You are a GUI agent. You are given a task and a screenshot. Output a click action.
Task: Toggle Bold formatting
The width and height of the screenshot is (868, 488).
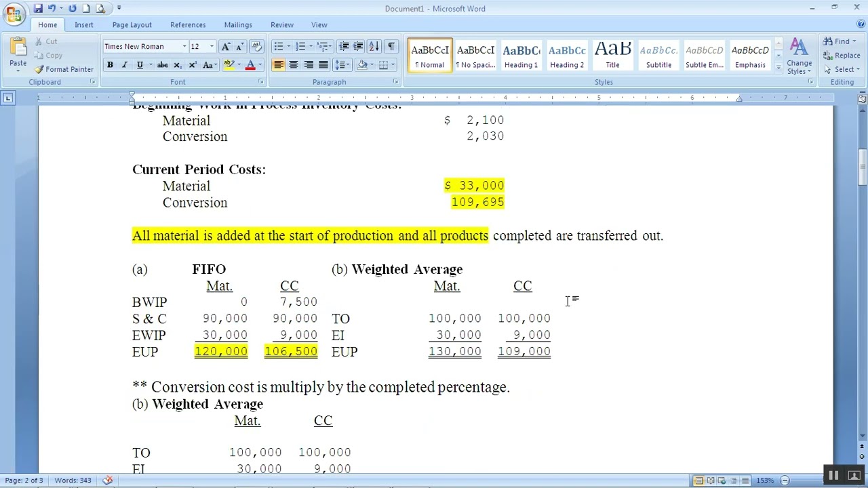[110, 65]
